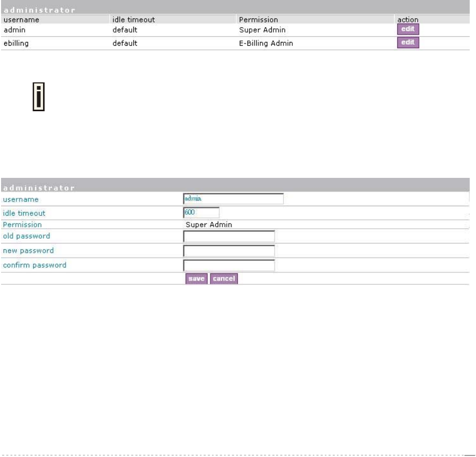
Task: Select 'default' timeout in the ebilling row
Action: [125, 44]
